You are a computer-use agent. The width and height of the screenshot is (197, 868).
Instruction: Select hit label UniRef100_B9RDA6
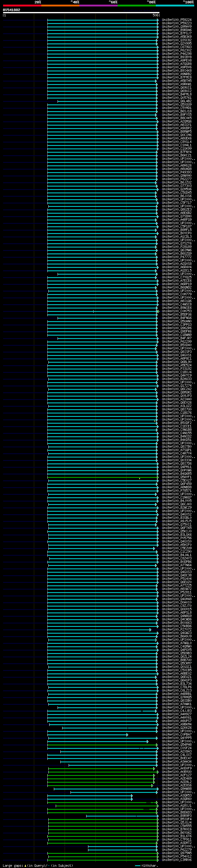point(177,30)
